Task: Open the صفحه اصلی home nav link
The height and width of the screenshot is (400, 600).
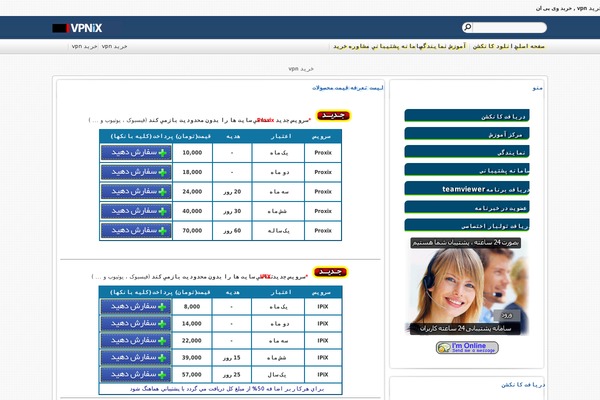Action: point(530,46)
